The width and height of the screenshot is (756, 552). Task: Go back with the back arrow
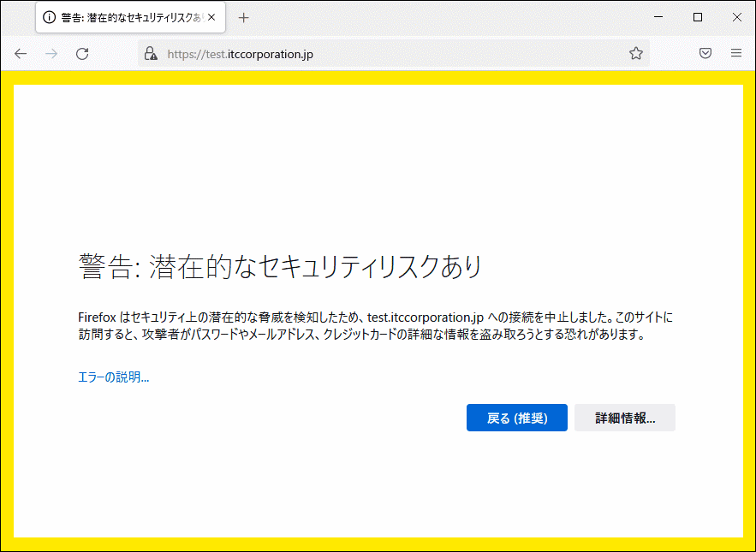(x=21, y=54)
